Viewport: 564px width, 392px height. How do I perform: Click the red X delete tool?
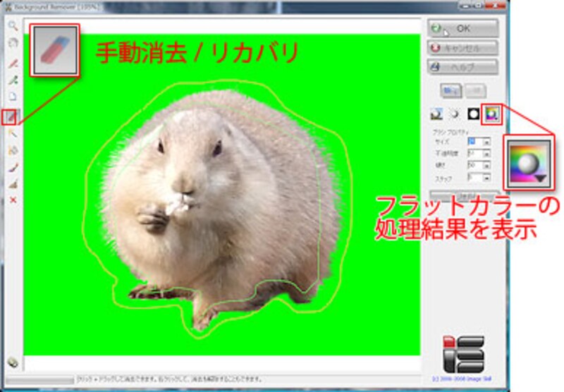pos(12,201)
